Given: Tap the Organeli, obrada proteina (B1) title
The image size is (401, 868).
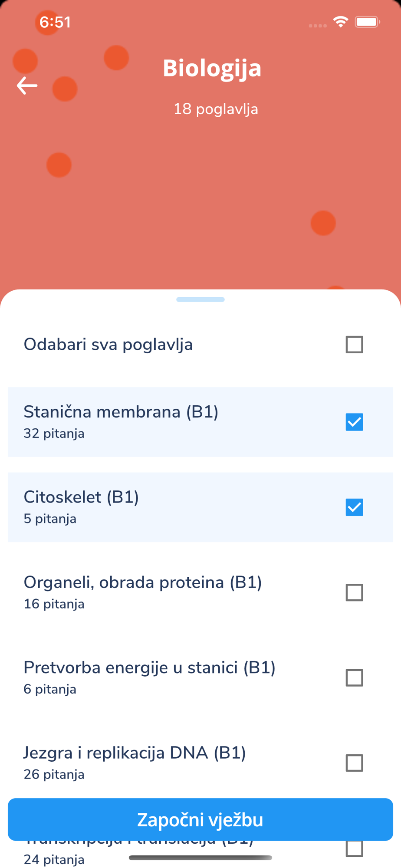Looking at the screenshot, I should (x=143, y=582).
